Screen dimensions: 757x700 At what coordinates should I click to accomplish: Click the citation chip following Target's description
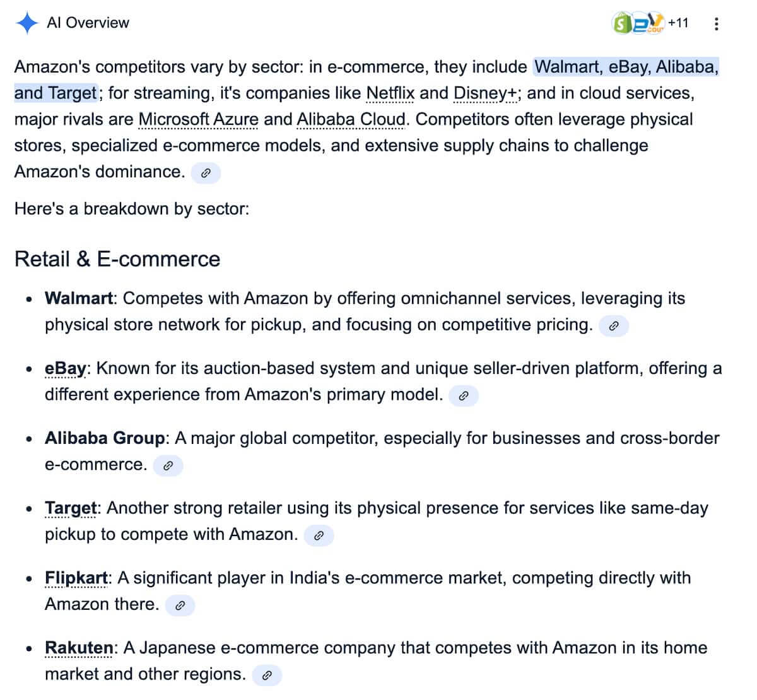(319, 535)
